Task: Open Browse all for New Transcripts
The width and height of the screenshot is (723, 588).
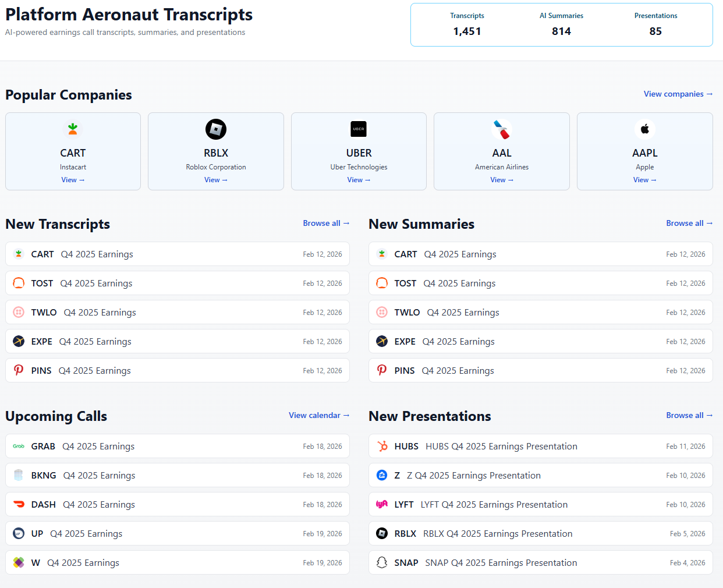Action: 326,223
